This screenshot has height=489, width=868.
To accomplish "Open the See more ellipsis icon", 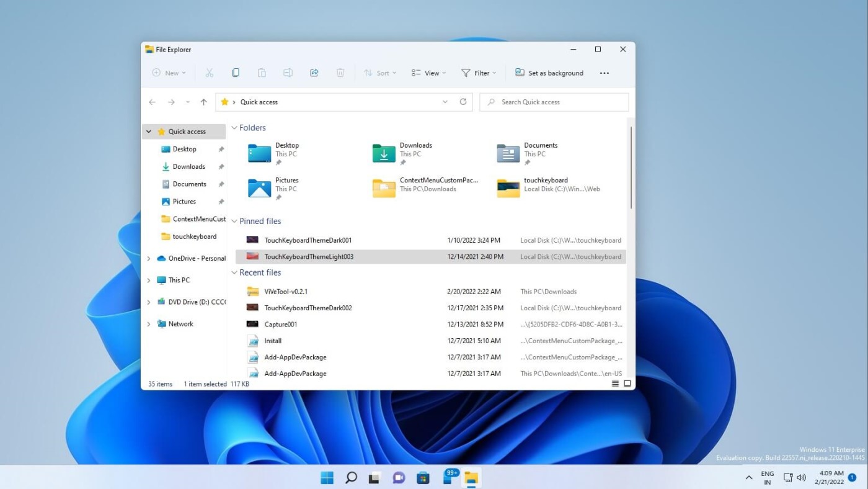I will [x=604, y=73].
